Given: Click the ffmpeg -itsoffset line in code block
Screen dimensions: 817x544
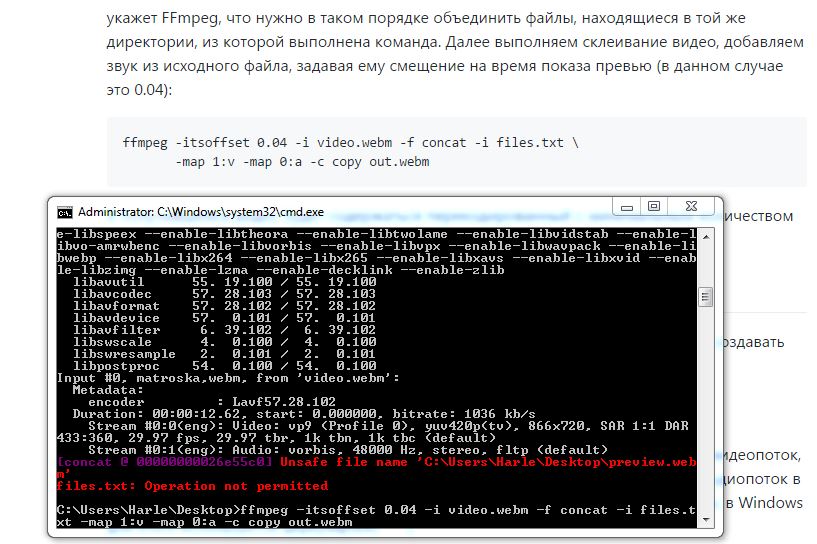Looking at the screenshot, I should coord(350,142).
